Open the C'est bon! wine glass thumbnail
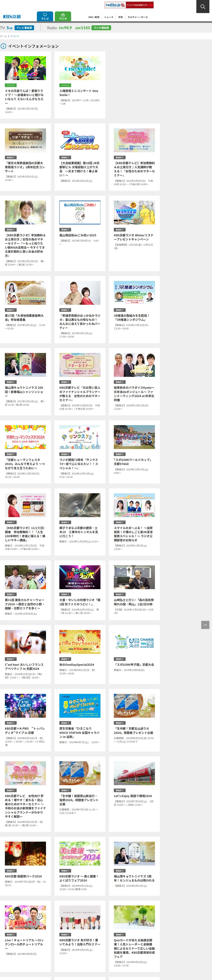 point(25,641)
